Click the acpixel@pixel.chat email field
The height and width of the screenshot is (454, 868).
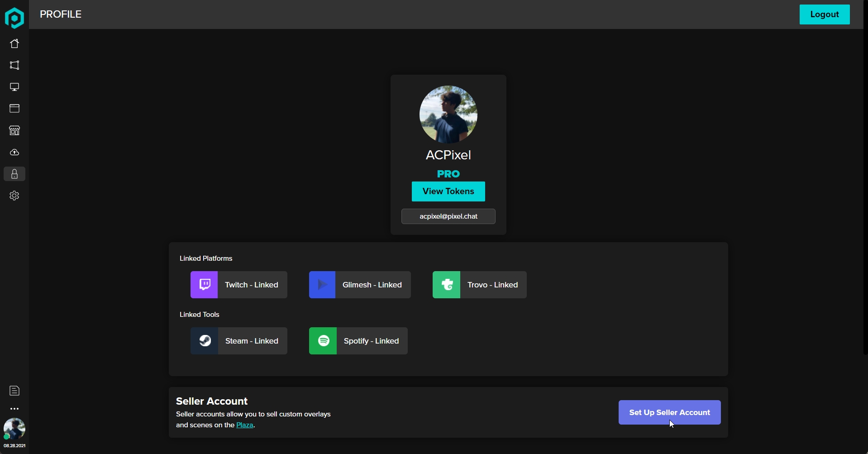point(448,216)
